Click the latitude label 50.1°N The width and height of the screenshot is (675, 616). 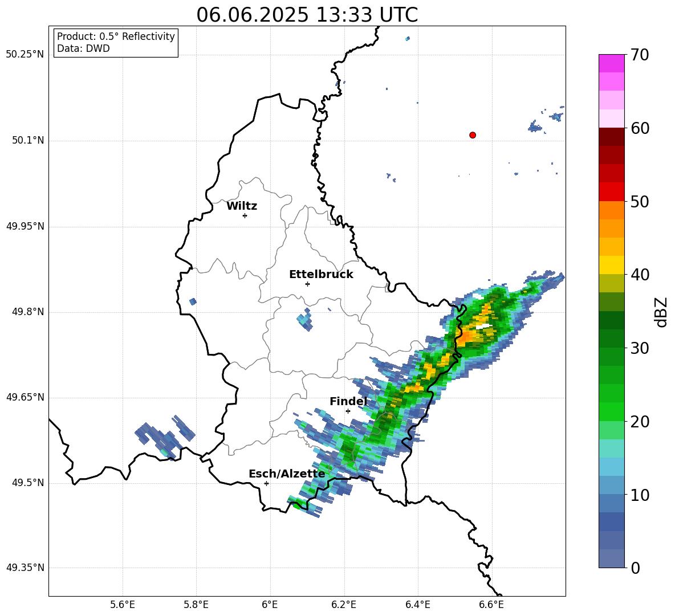[x=27, y=141]
